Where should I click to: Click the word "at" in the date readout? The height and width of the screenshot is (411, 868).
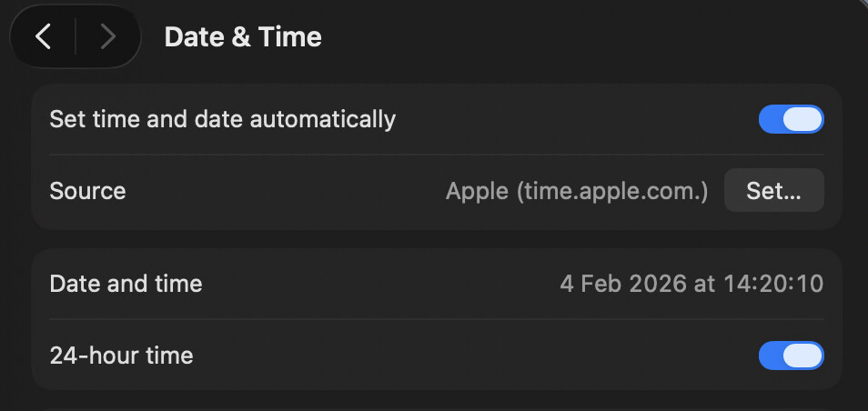(x=704, y=284)
